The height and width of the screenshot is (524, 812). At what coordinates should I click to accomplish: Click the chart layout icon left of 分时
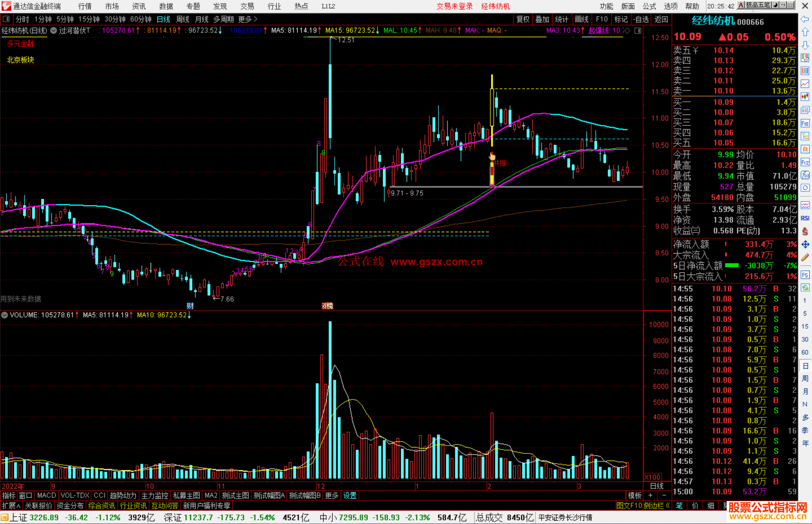pos(6,19)
